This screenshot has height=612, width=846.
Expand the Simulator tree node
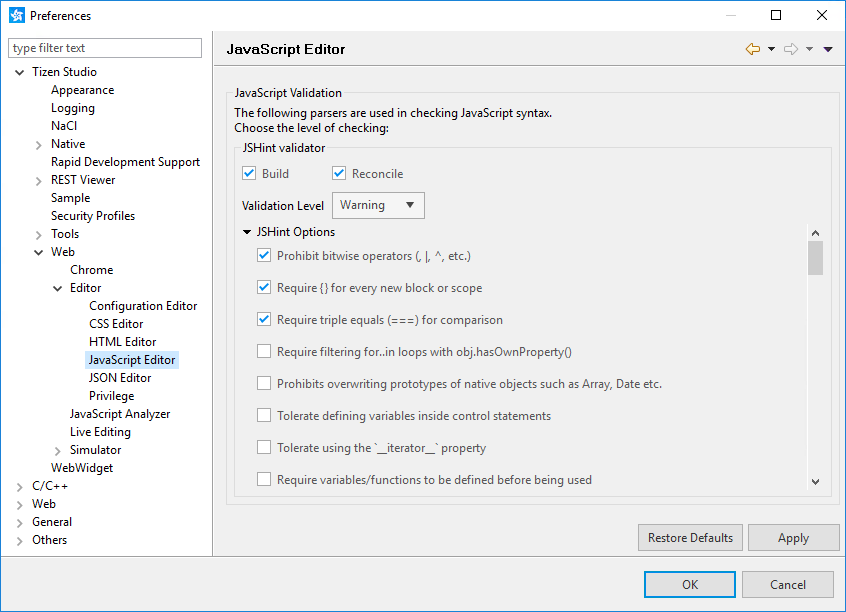point(57,449)
